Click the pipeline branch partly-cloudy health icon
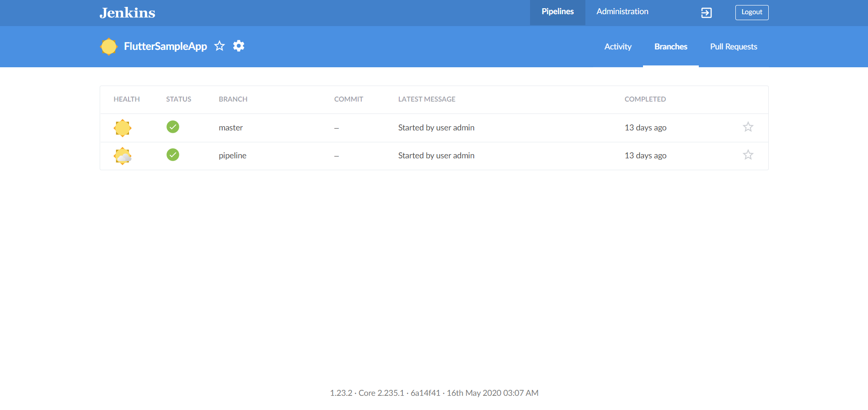This screenshot has height=410, width=868. tap(123, 156)
